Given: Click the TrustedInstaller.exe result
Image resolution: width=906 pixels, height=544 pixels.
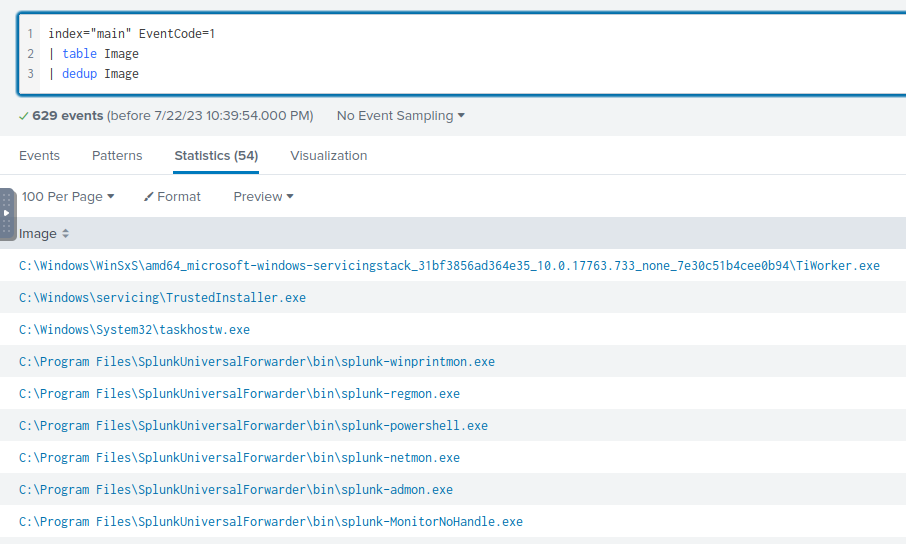Looking at the screenshot, I should (162, 298).
